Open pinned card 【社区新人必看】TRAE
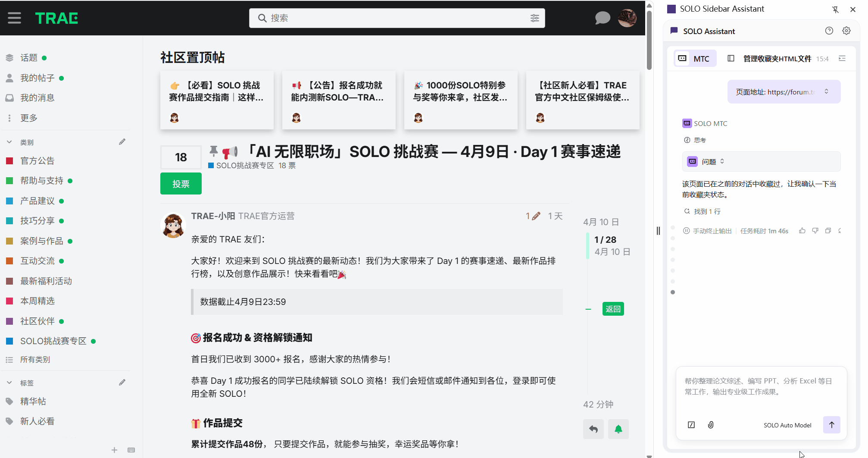 click(583, 100)
